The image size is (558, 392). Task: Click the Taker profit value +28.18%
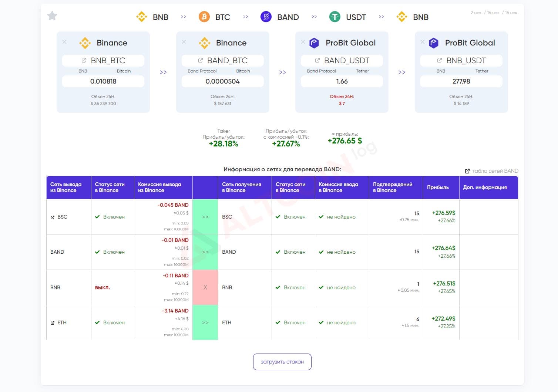point(223,144)
